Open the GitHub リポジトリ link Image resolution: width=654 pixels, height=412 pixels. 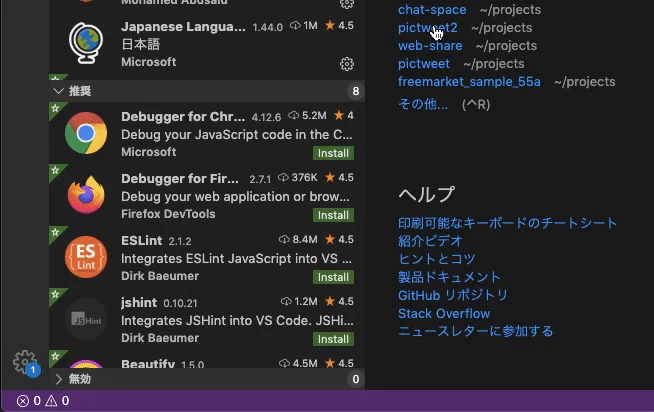tap(453, 295)
